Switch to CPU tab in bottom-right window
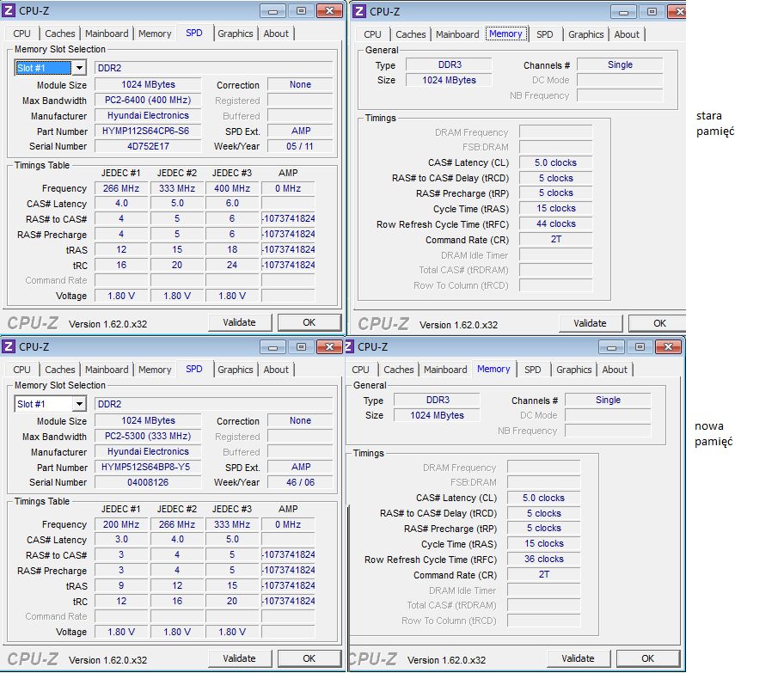Viewport: 784px width, 673px height. pyautogui.click(x=360, y=370)
